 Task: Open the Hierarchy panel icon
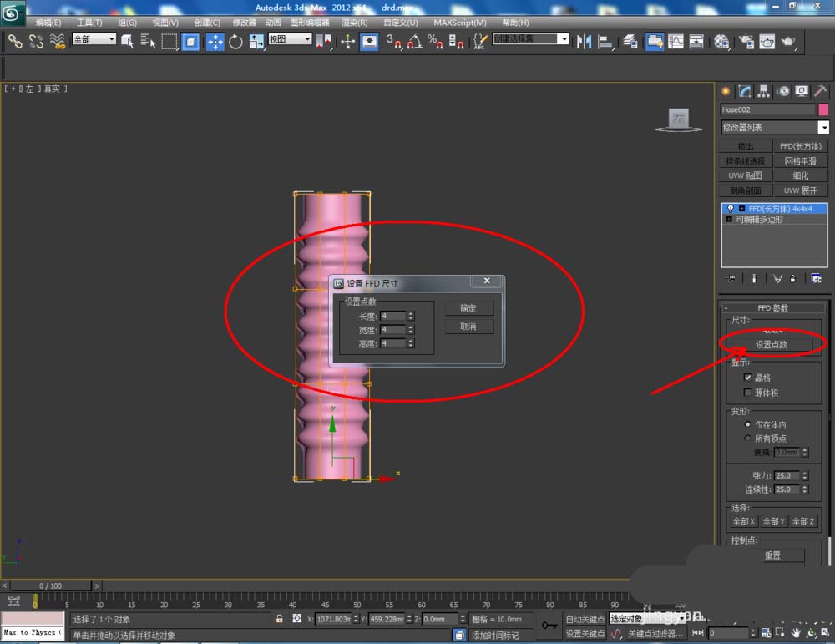click(x=763, y=91)
